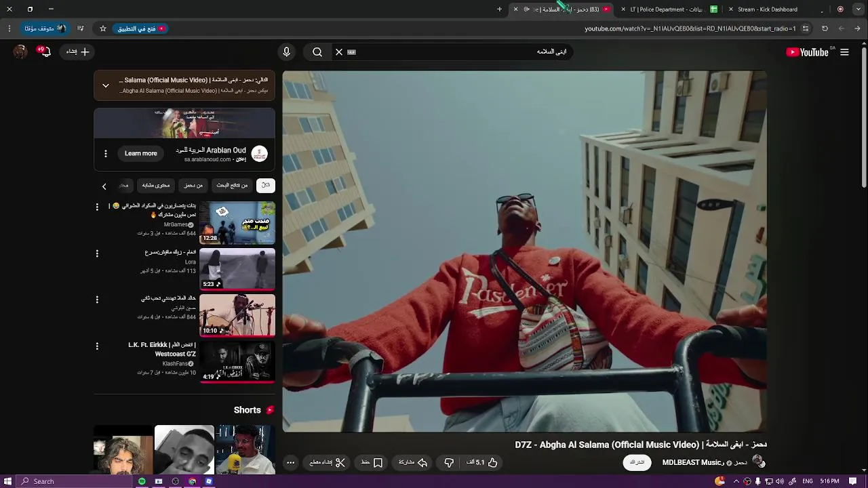Open the browser three-dot menu
Image resolution: width=868 pixels, height=488 pixels.
click(x=9, y=28)
